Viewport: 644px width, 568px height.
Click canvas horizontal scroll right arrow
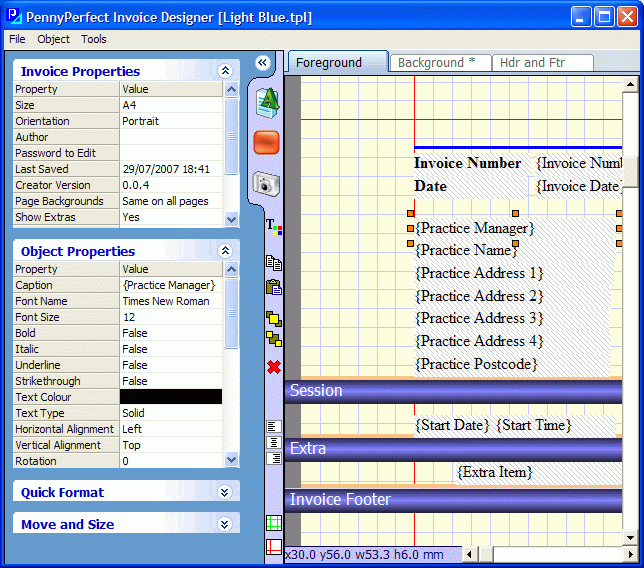(x=630, y=554)
